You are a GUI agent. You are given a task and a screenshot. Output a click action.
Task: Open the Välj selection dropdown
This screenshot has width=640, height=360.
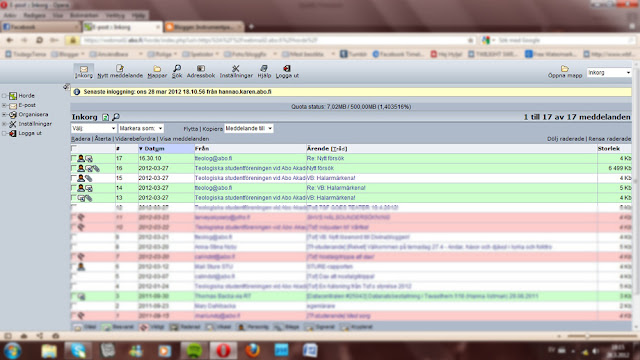(x=93, y=128)
